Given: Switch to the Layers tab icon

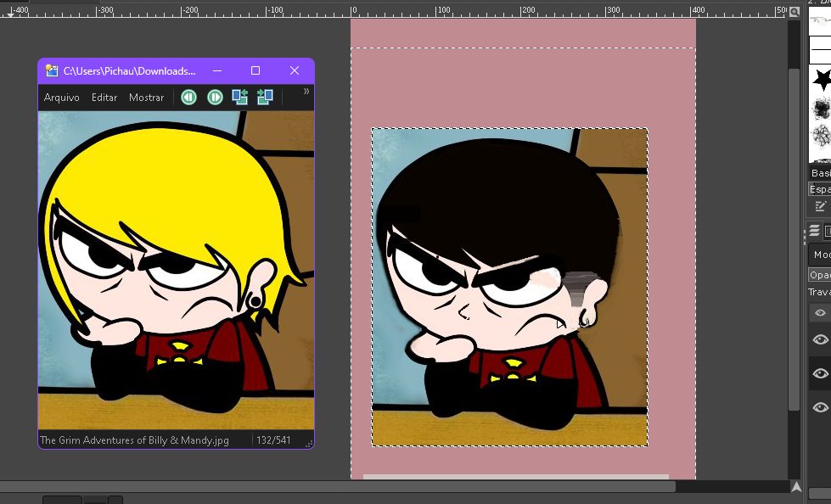Looking at the screenshot, I should 814,231.
